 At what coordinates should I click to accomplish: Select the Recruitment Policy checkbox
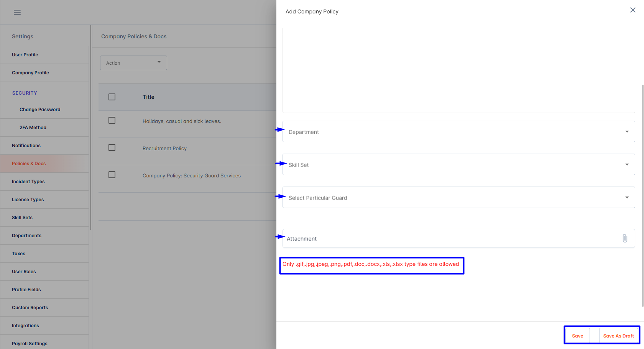112,147
